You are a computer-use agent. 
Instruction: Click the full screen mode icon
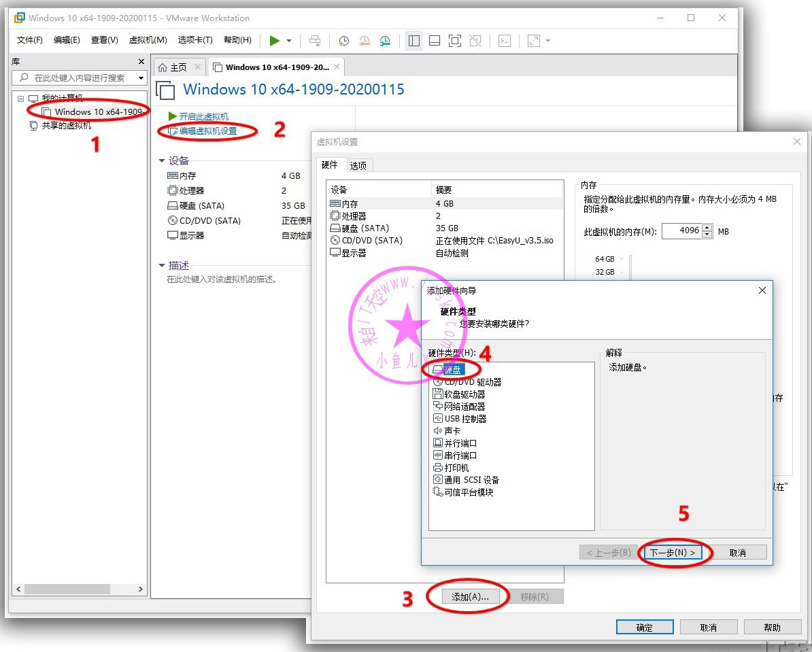[x=455, y=40]
